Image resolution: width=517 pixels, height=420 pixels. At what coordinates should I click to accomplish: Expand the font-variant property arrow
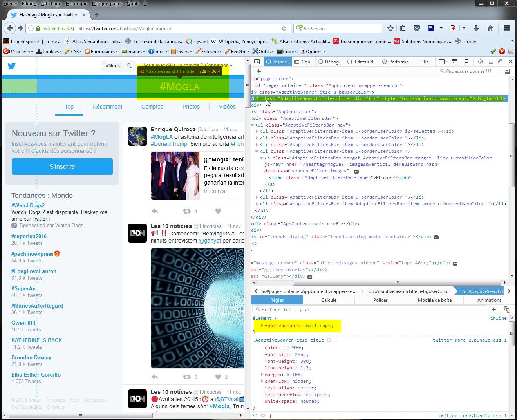click(x=262, y=326)
